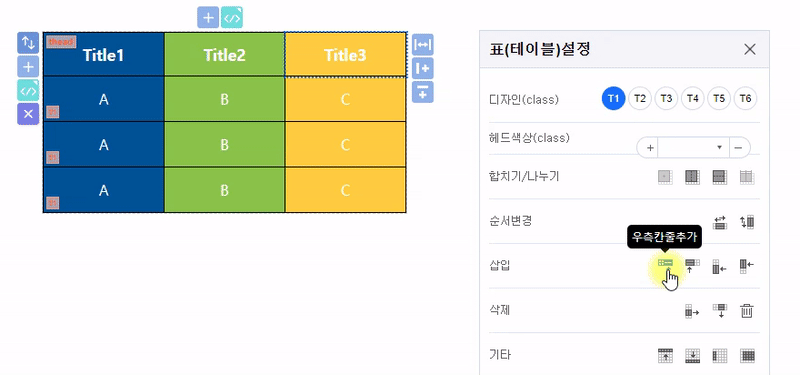Click the vertical swap order icon

[746, 222]
